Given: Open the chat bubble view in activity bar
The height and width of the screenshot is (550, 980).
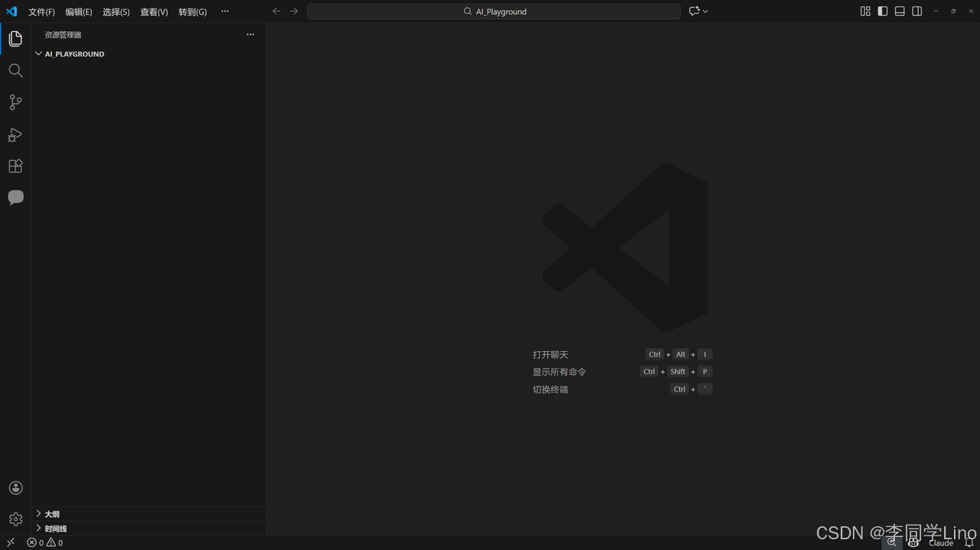Looking at the screenshot, I should point(15,197).
